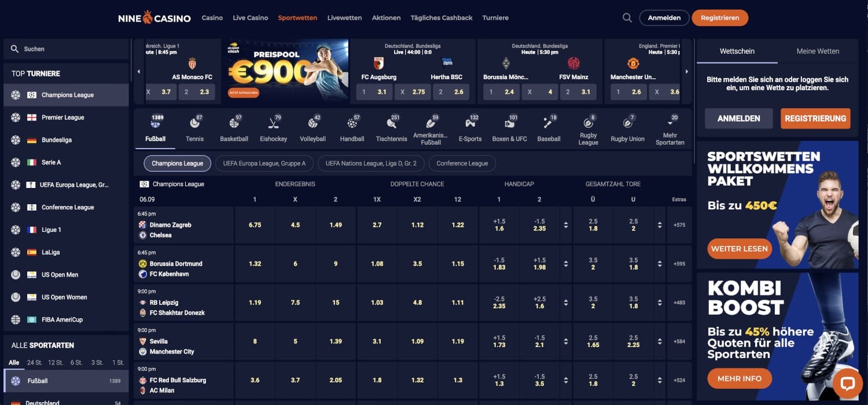Screen dimensions: 868x405
Task: Open Ligue 1 in top tournaments
Action: coord(66,230)
